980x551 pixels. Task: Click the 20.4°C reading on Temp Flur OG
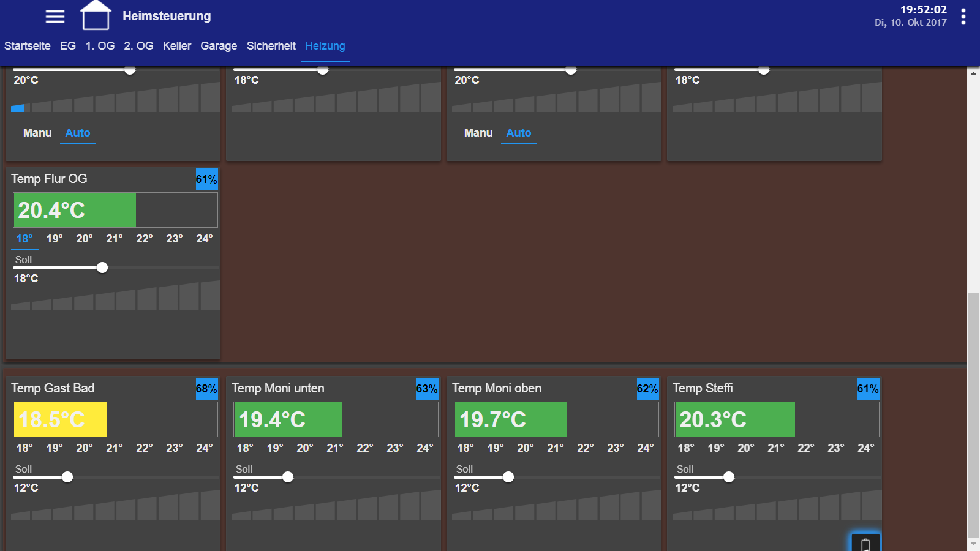point(51,211)
